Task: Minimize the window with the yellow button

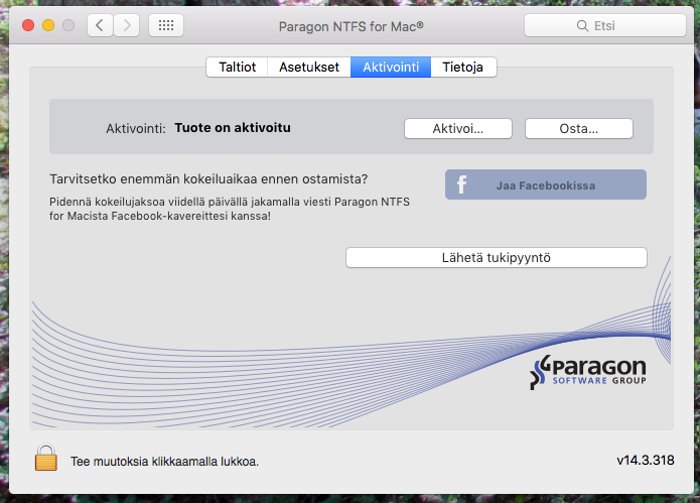Action: point(48,25)
